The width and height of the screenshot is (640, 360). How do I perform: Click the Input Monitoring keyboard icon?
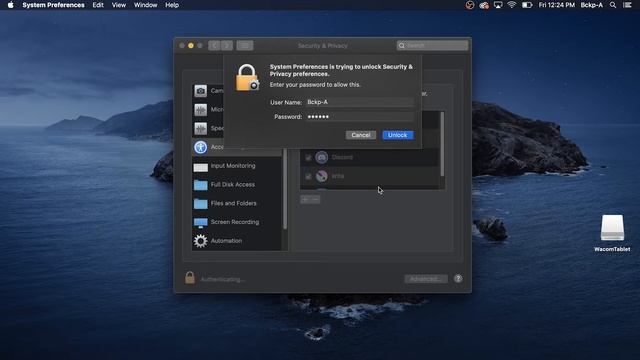(200, 167)
